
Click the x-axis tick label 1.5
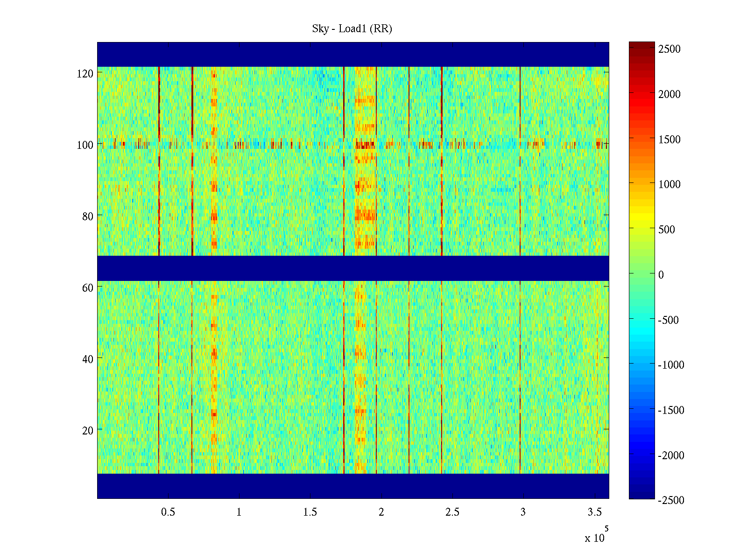pyautogui.click(x=310, y=512)
